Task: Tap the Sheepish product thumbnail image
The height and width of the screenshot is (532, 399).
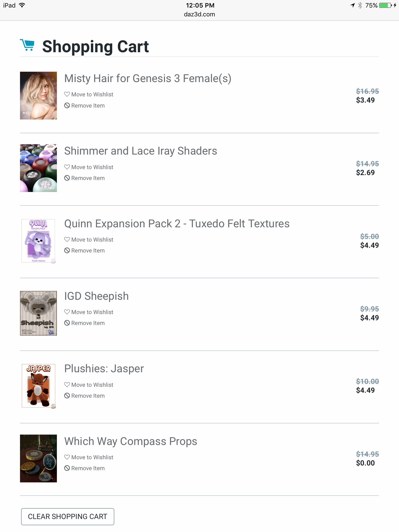Action: point(38,313)
